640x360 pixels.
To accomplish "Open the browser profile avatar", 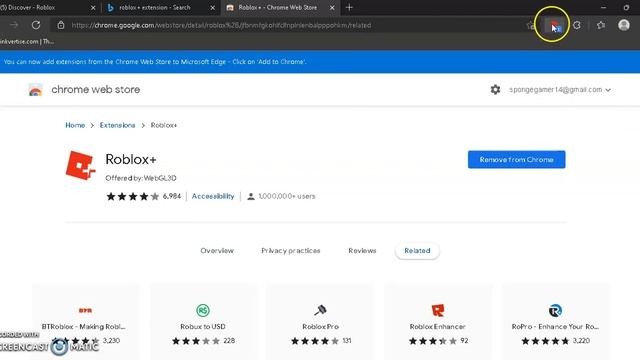I will [x=624, y=25].
